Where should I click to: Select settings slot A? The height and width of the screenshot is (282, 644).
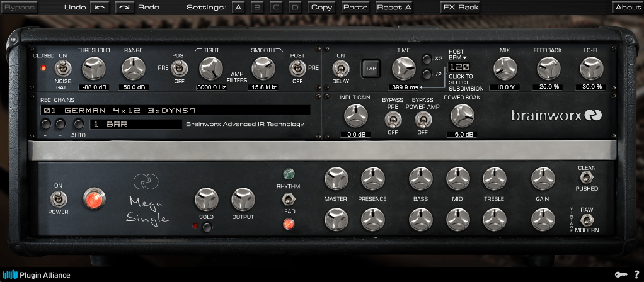tap(238, 8)
